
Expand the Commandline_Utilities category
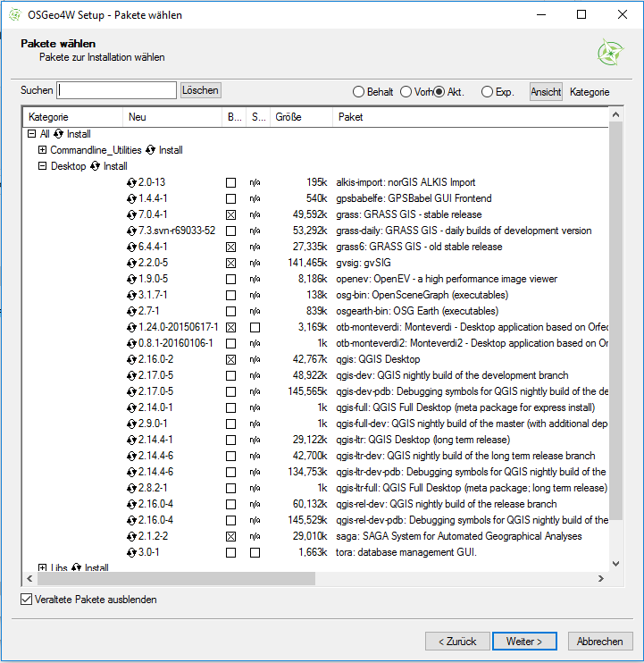click(x=42, y=150)
